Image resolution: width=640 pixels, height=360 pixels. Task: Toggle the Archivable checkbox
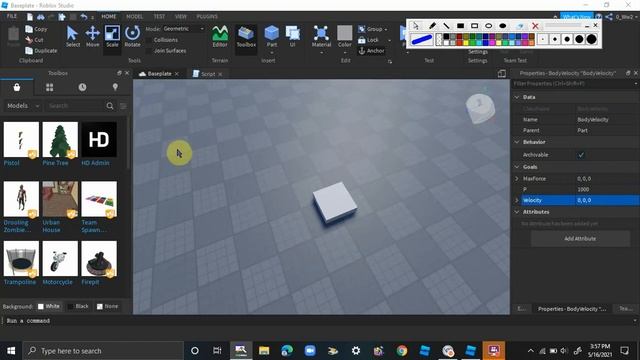click(x=581, y=155)
